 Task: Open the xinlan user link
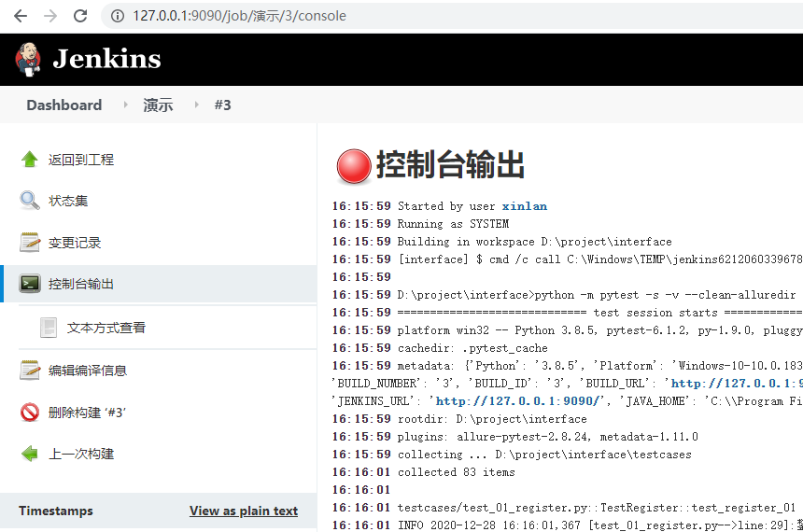[x=525, y=206]
